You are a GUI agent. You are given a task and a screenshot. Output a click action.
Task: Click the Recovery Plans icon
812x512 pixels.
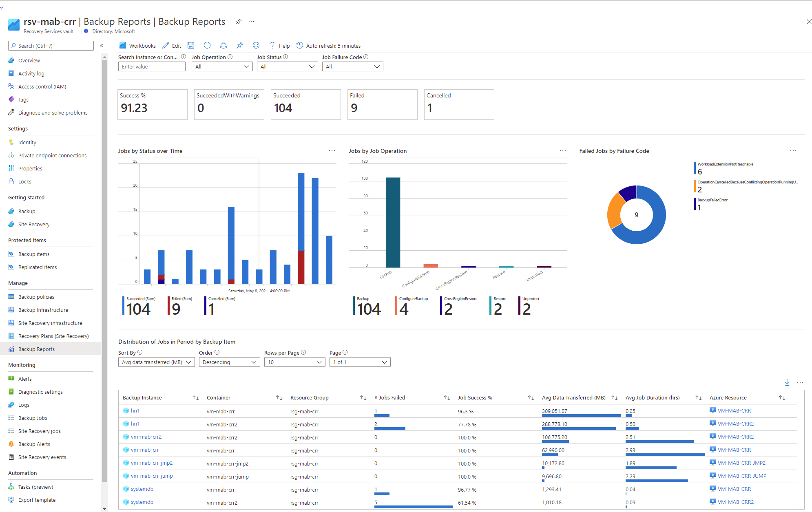[x=11, y=335]
